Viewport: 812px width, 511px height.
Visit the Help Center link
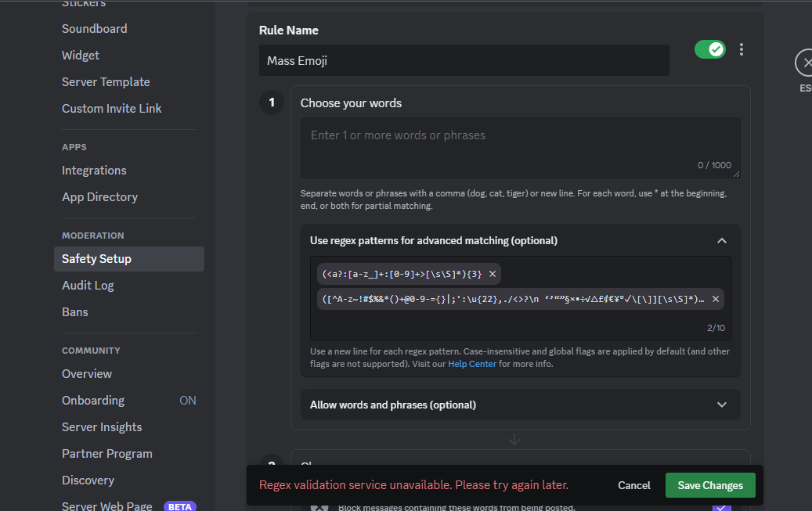pos(471,363)
